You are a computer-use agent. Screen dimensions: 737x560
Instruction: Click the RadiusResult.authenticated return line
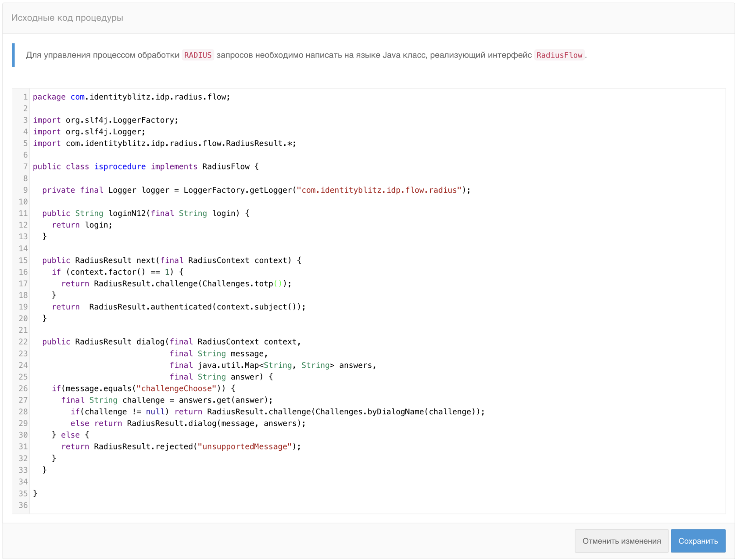pyautogui.click(x=179, y=307)
